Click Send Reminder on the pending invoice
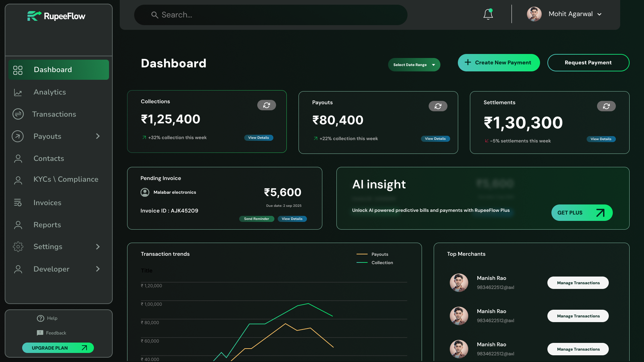The height and width of the screenshot is (362, 644). click(x=256, y=219)
